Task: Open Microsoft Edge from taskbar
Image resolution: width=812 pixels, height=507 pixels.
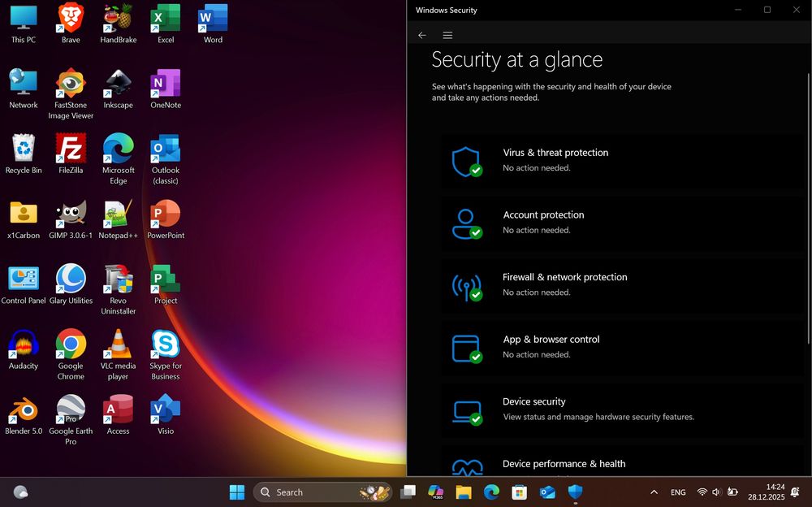Action: (x=491, y=492)
